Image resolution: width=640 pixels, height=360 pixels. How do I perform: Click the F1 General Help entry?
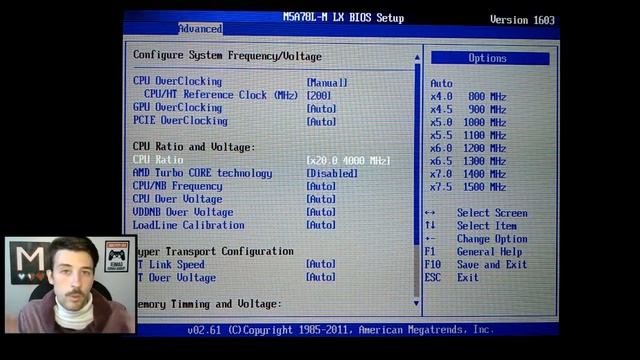[473, 252]
